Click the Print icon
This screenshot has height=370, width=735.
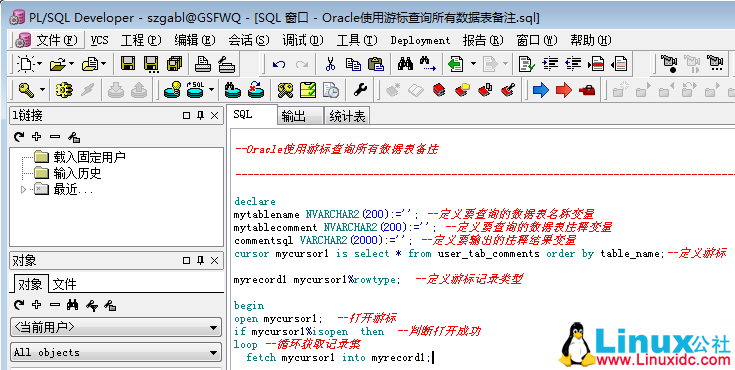point(203,64)
